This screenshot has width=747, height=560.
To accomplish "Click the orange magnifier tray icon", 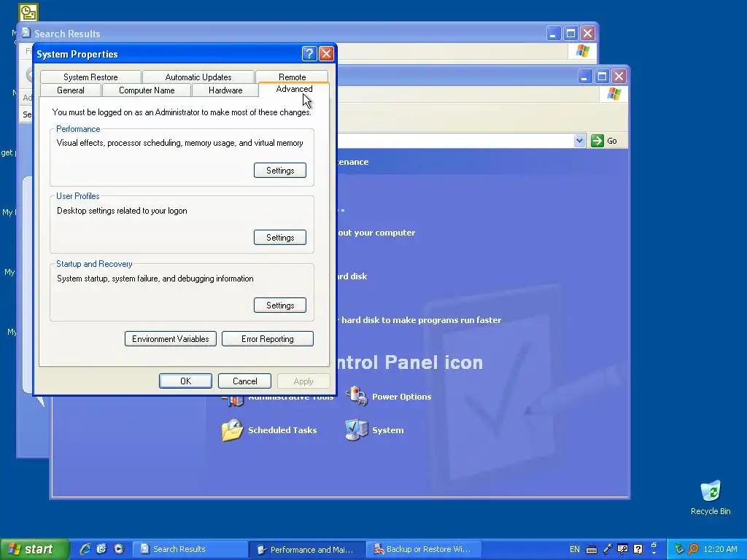I will tap(693, 549).
